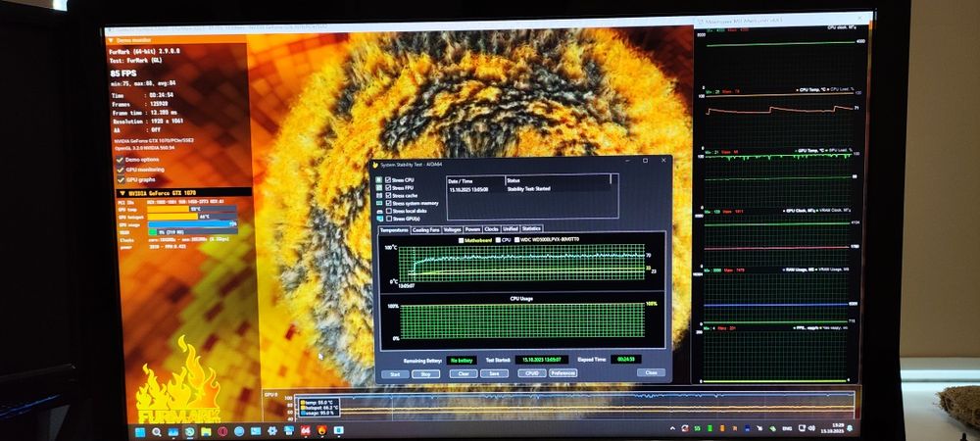Open the Settings gear taskbar icon
The image size is (980, 441).
click(x=272, y=431)
